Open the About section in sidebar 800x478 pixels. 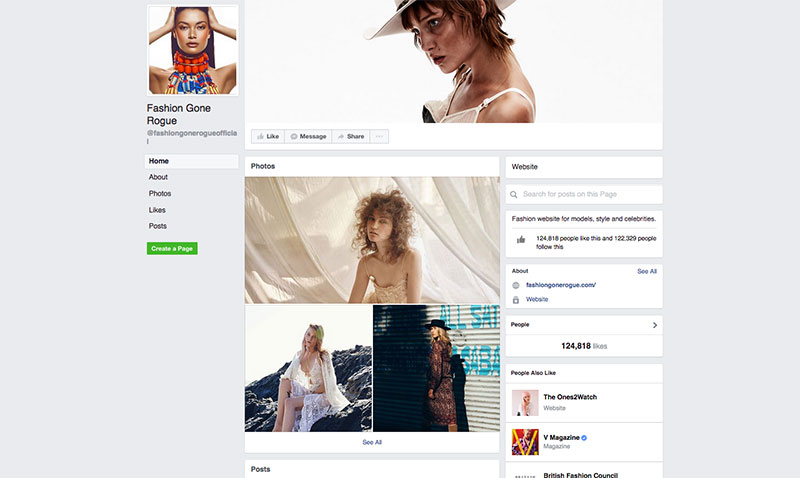coord(158,177)
